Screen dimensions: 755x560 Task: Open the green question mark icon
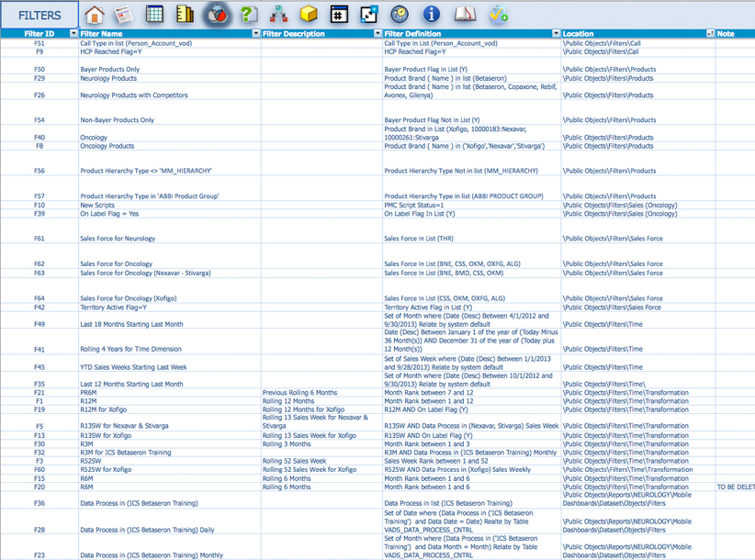249,15
